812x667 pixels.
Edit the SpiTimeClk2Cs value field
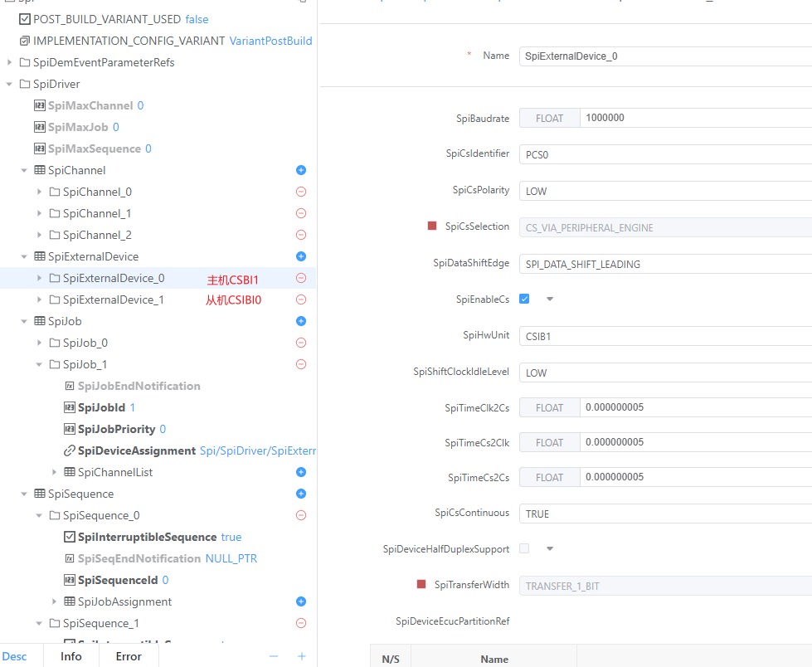(x=696, y=407)
